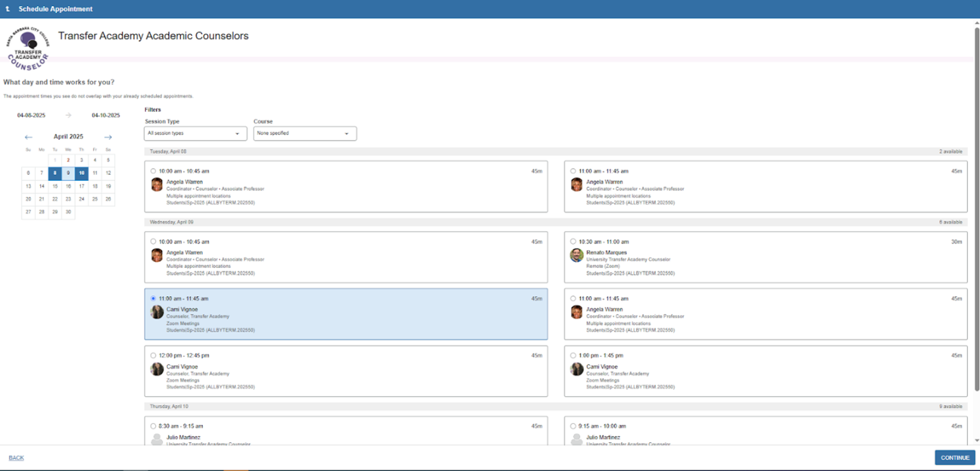Viewport: 980px width, 471px height.
Task: Go to next month with right calendar arrow
Action: (x=108, y=136)
